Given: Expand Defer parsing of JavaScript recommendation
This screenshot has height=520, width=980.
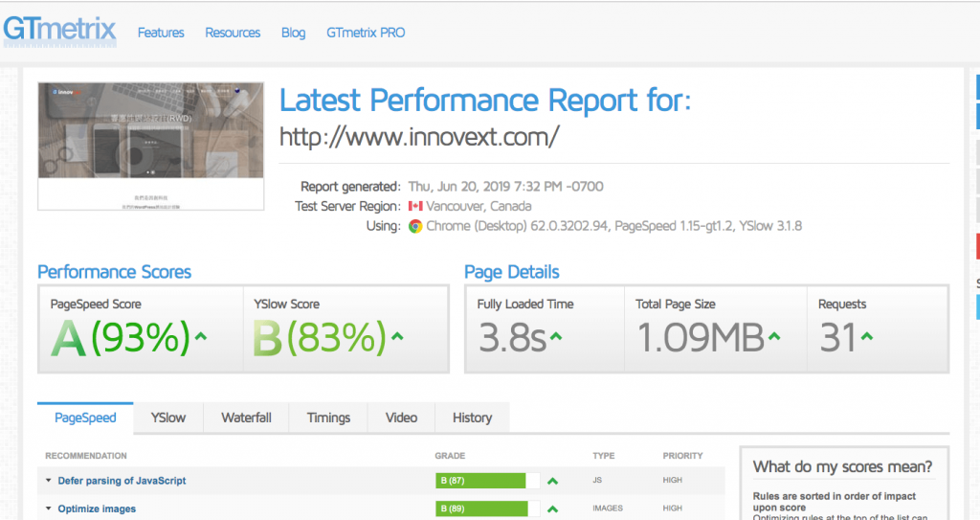Looking at the screenshot, I should pyautogui.click(x=122, y=481).
